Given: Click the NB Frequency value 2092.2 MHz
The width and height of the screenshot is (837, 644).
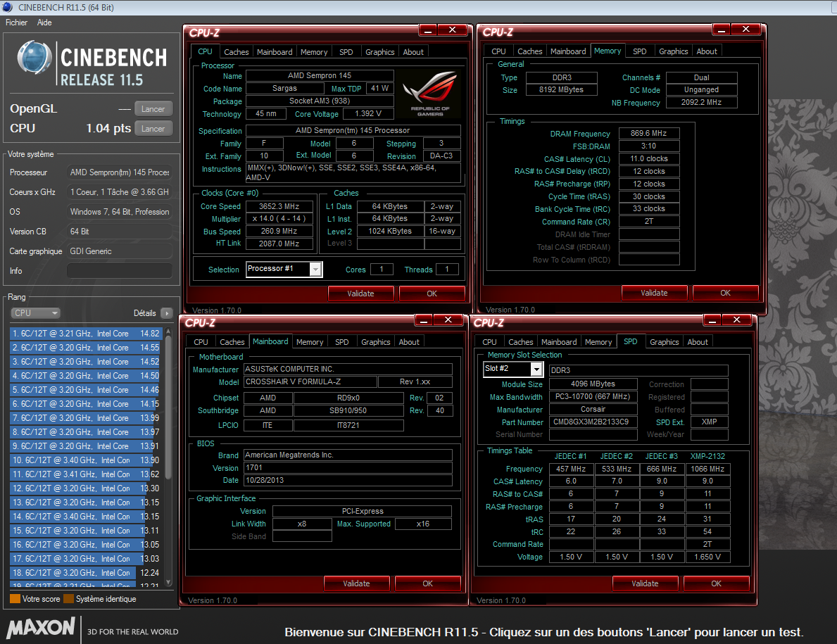Looking at the screenshot, I should (x=701, y=103).
